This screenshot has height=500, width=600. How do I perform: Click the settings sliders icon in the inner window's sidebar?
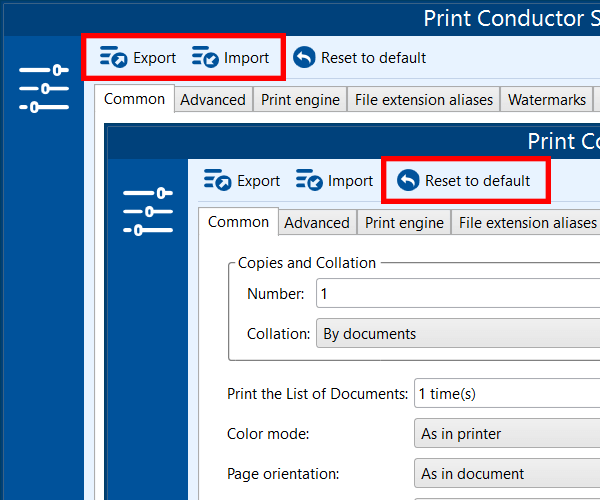[x=148, y=212]
